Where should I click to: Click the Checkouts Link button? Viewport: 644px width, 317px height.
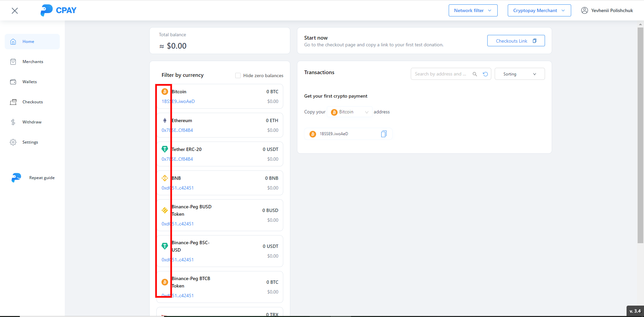point(515,41)
